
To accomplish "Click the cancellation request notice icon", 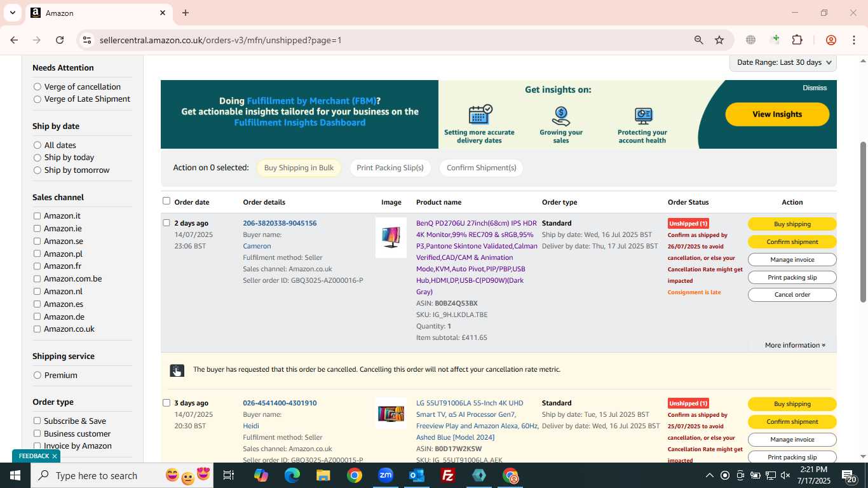I will click(177, 370).
